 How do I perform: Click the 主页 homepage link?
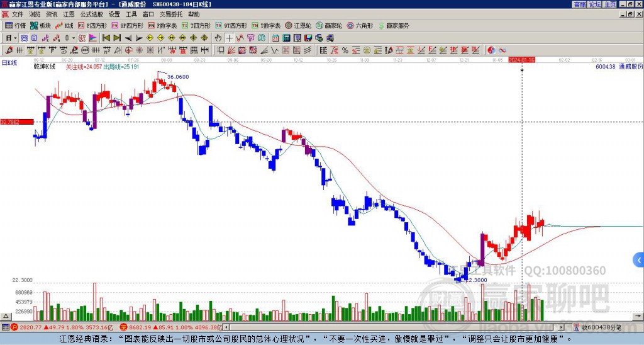coord(610,4)
